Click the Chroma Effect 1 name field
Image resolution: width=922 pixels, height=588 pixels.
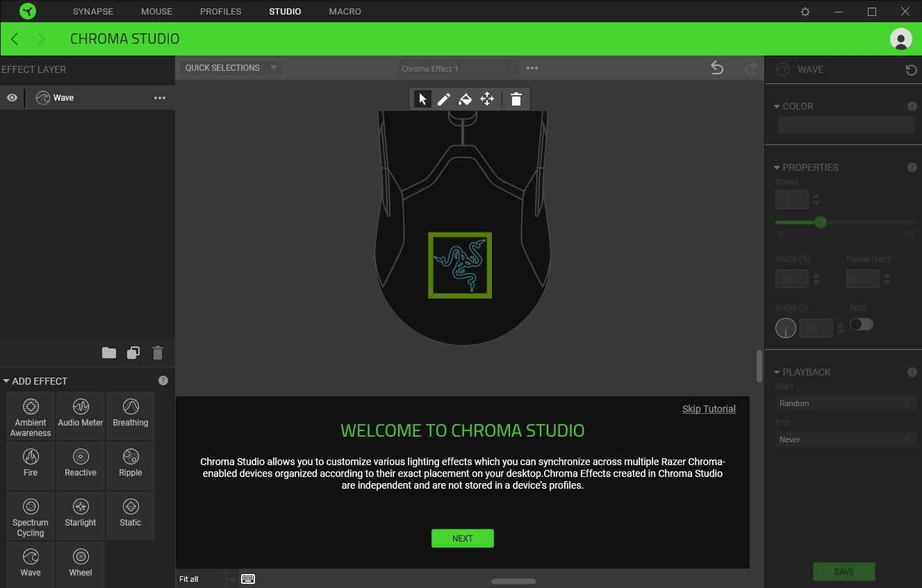[x=459, y=69]
